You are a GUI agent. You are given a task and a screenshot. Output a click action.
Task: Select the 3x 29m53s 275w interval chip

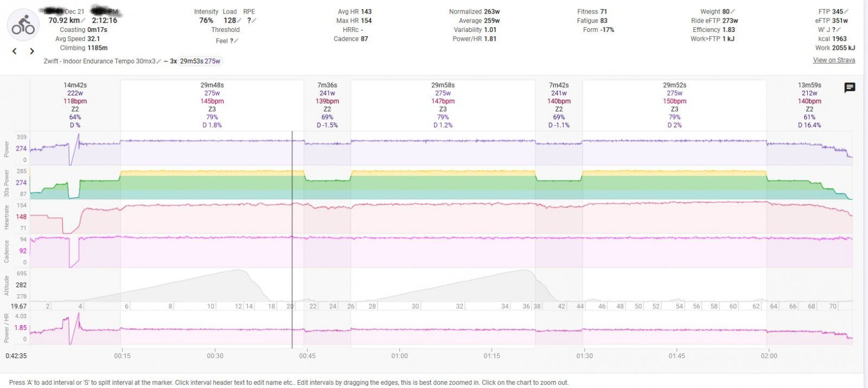point(200,61)
